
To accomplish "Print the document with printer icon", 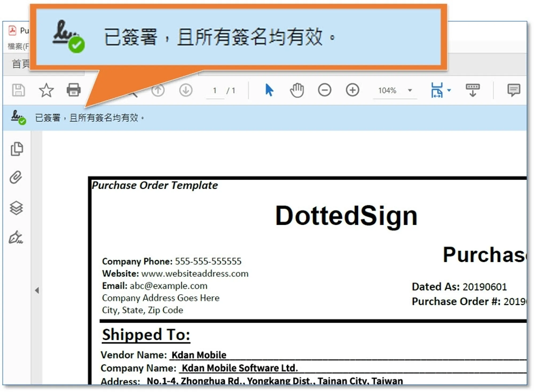I will point(74,90).
